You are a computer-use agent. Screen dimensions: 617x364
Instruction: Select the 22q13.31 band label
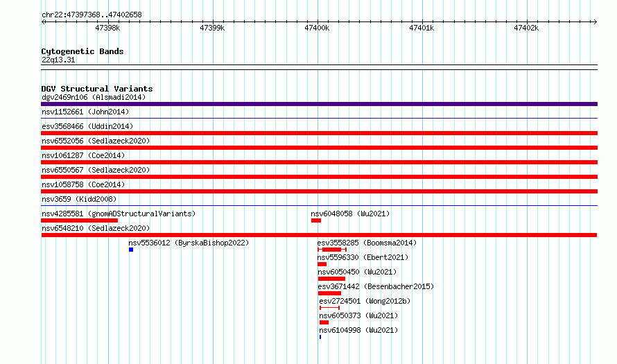(58, 60)
